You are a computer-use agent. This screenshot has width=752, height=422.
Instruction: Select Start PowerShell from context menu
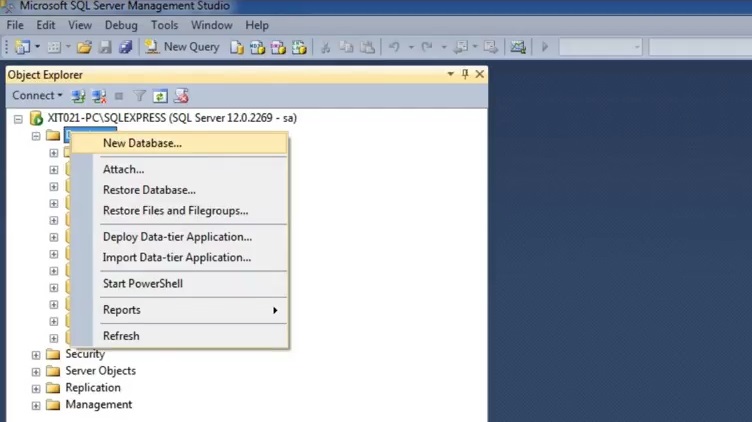click(x=179, y=283)
